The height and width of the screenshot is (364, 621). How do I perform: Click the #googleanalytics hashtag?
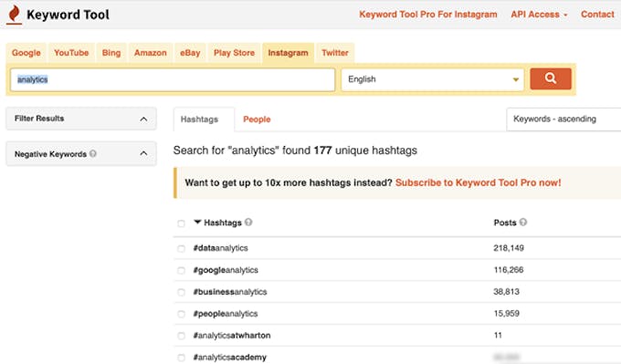(226, 270)
